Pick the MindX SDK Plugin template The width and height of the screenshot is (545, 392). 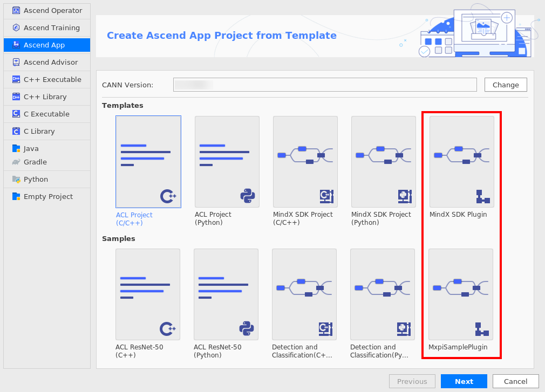tap(461, 162)
